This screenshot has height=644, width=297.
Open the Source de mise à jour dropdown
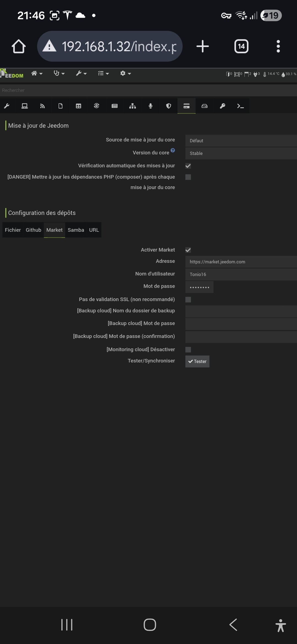click(x=241, y=141)
